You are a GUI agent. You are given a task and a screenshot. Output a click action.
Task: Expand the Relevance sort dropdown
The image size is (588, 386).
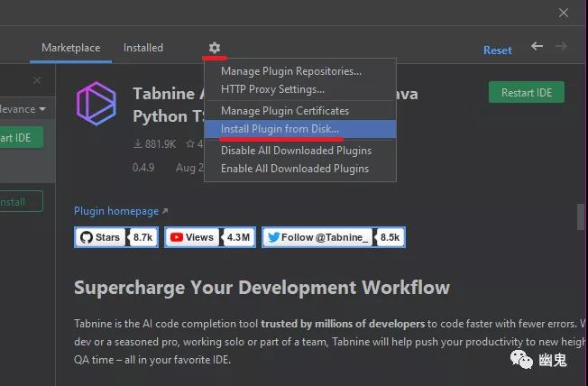pos(23,109)
